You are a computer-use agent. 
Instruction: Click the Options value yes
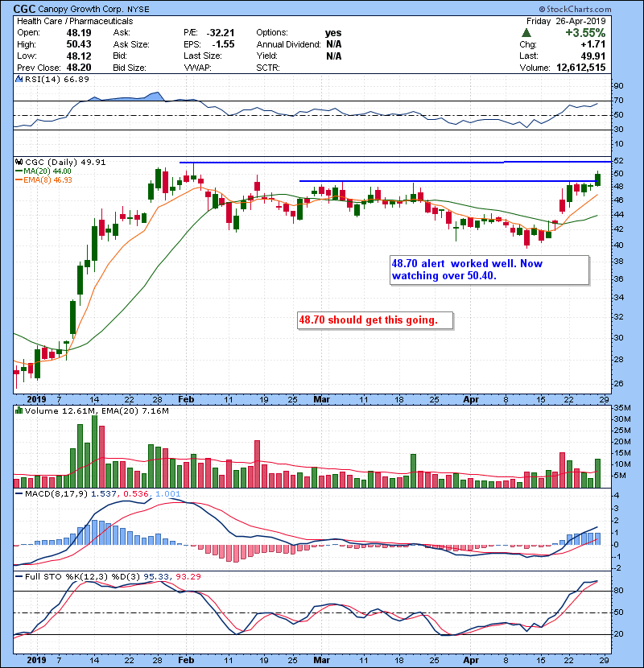(333, 33)
